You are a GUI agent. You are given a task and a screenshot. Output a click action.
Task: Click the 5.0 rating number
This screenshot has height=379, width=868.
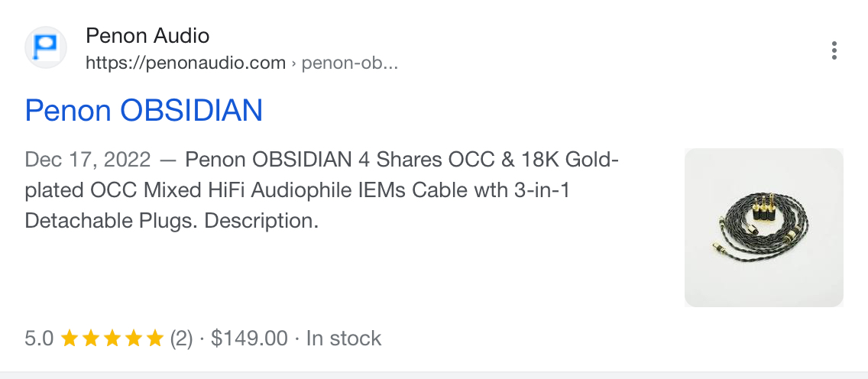point(39,338)
